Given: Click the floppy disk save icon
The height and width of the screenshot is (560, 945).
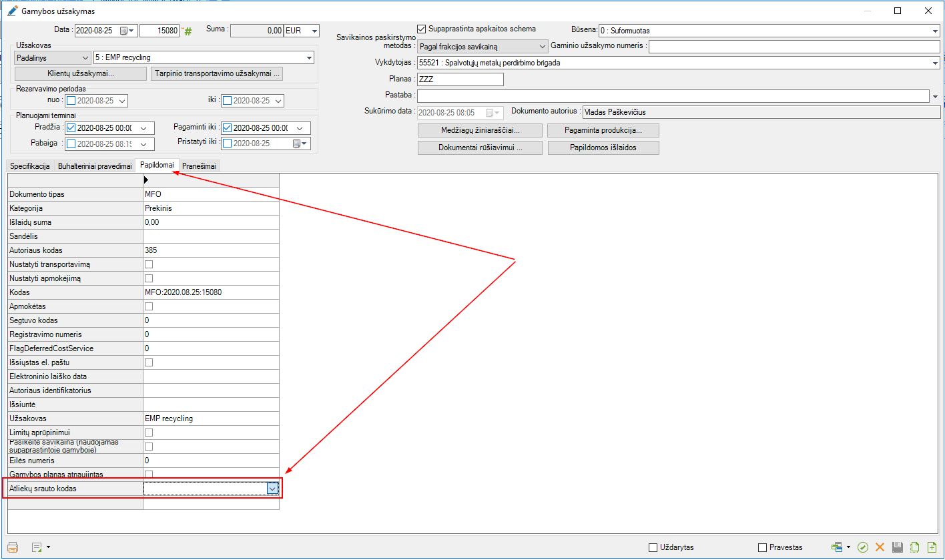Looking at the screenshot, I should point(898,547).
